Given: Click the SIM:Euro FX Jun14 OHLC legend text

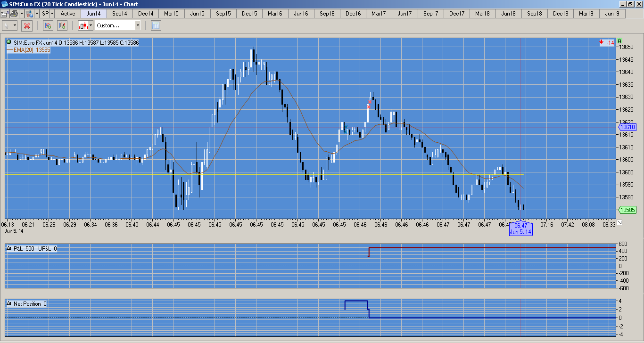Looking at the screenshot, I should point(76,43).
